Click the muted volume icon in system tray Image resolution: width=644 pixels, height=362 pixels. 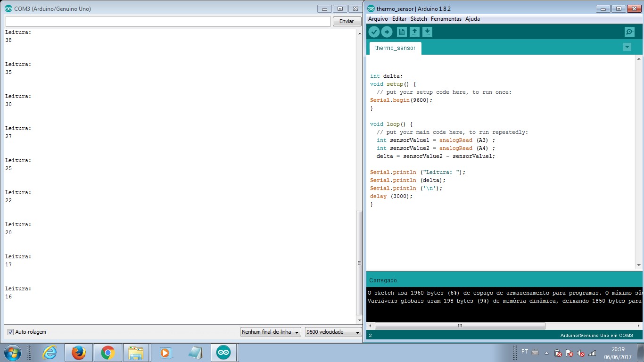pos(581,353)
